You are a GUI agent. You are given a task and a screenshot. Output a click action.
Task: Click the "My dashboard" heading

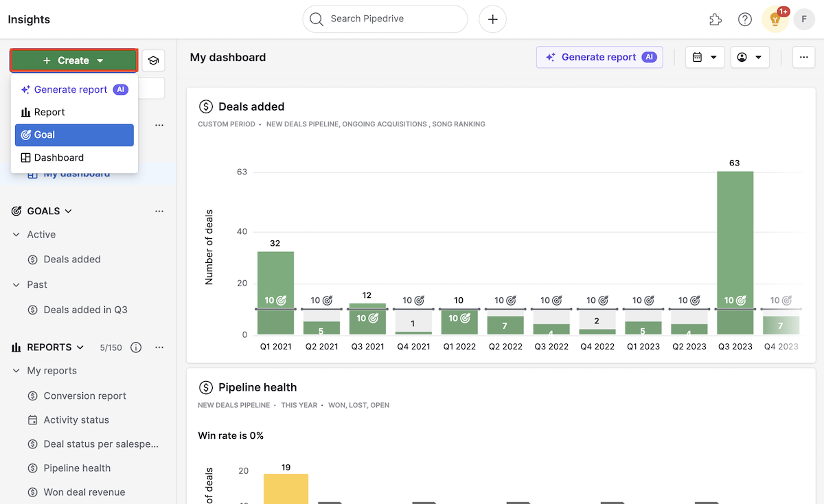[x=228, y=57]
